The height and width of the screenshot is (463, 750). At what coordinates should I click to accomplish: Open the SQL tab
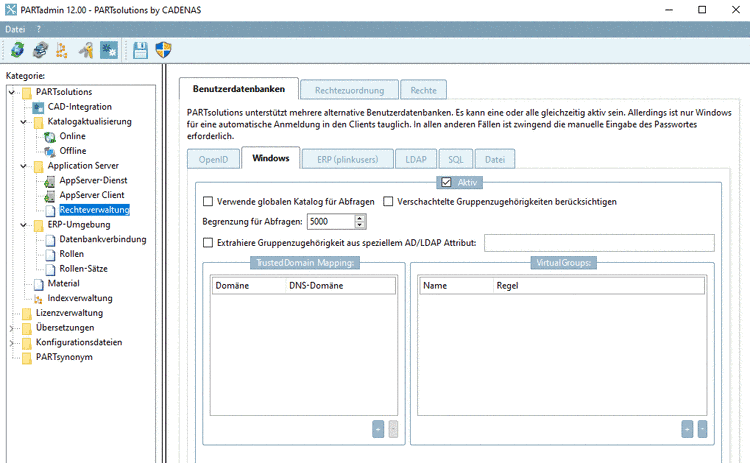click(x=455, y=159)
